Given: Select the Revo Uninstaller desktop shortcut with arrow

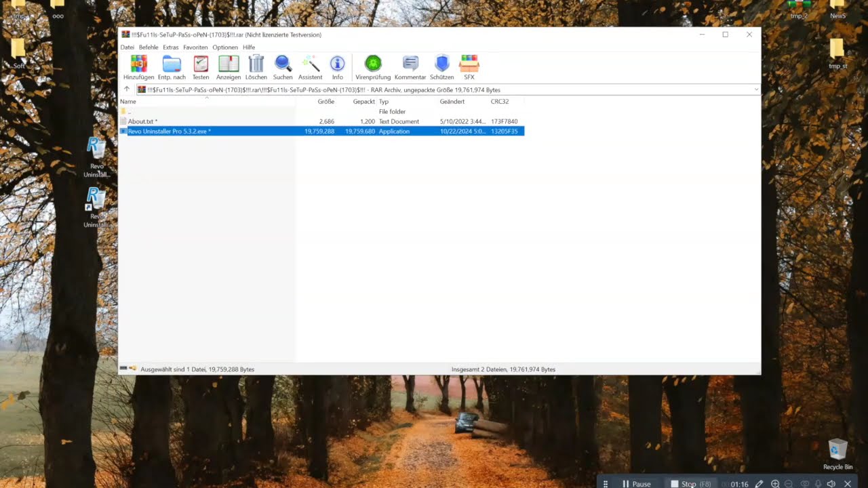Looking at the screenshot, I should (x=97, y=207).
